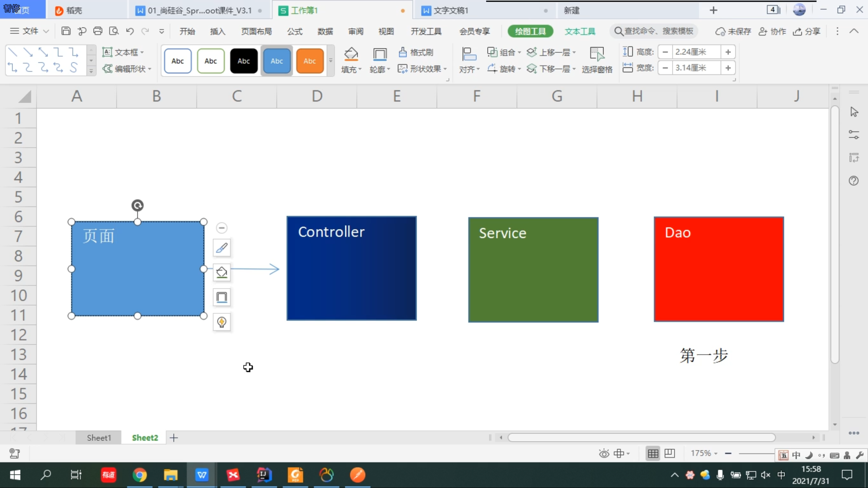Screen dimensions: 868x488
Task: Click the width value field 3.14厘米
Action: 696,68
